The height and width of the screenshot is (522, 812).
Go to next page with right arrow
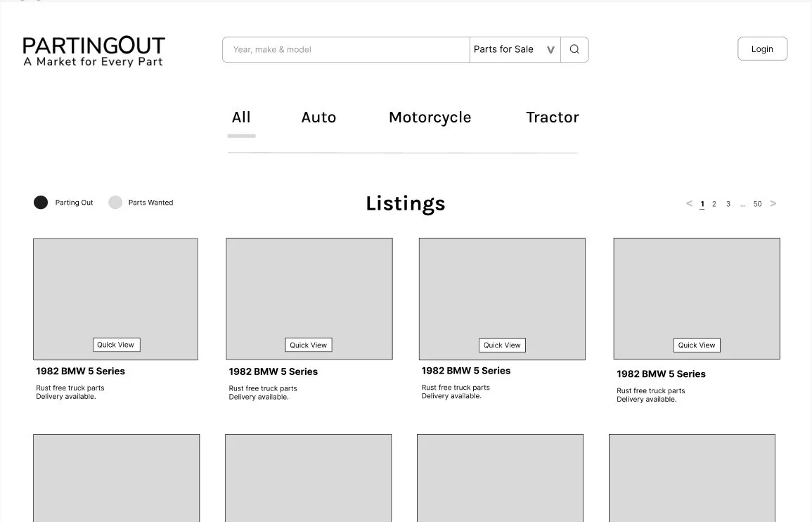click(773, 204)
